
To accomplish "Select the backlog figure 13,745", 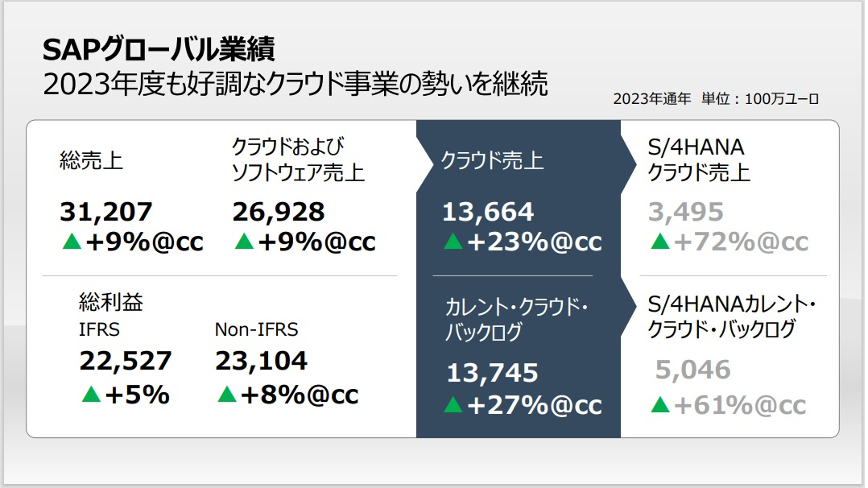I will [x=492, y=373].
